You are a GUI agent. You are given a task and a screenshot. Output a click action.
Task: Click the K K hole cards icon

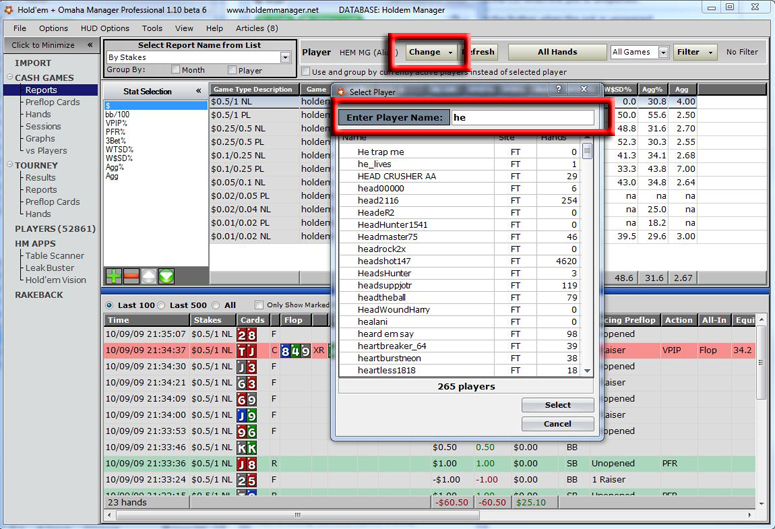coord(247,448)
